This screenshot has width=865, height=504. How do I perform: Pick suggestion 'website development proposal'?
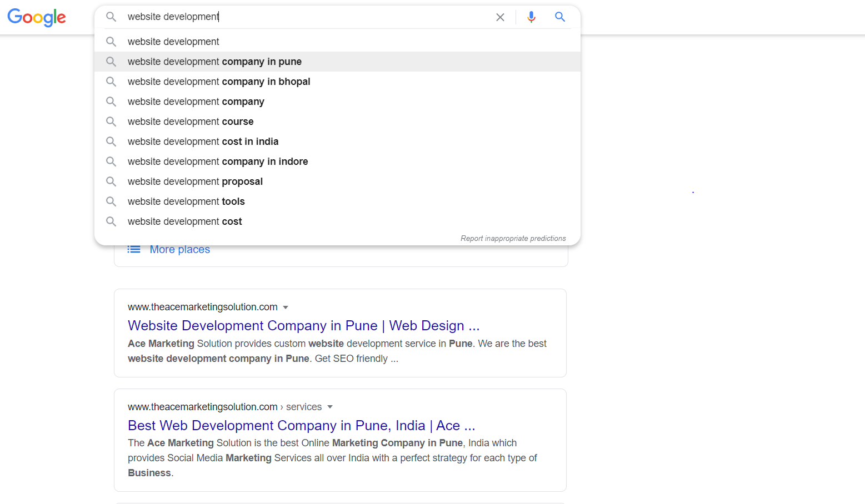click(337, 182)
